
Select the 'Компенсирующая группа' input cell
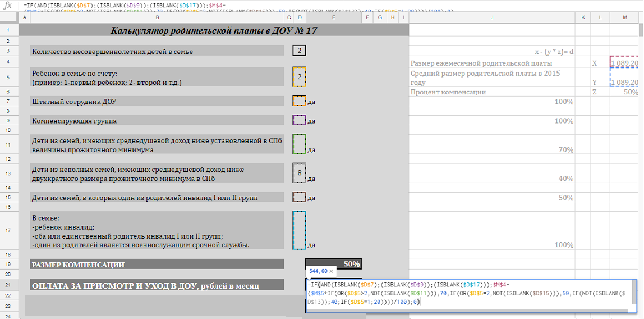[300, 120]
